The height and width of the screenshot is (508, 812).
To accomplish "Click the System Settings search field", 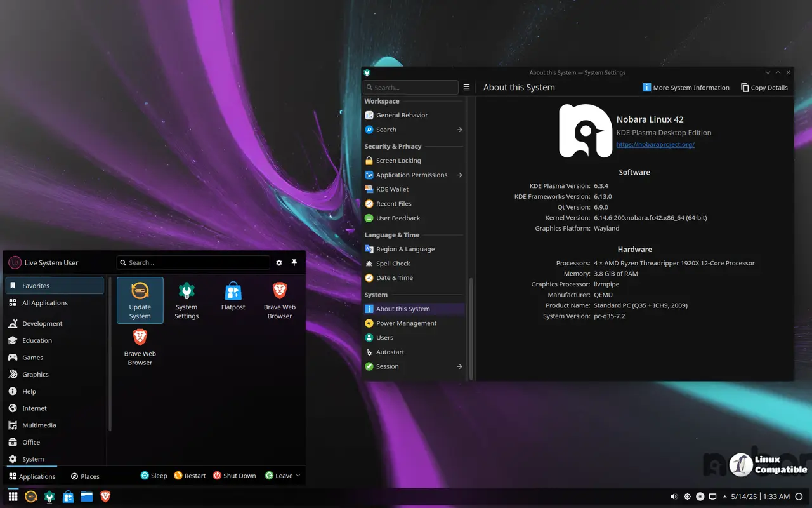I will pyautogui.click(x=410, y=88).
